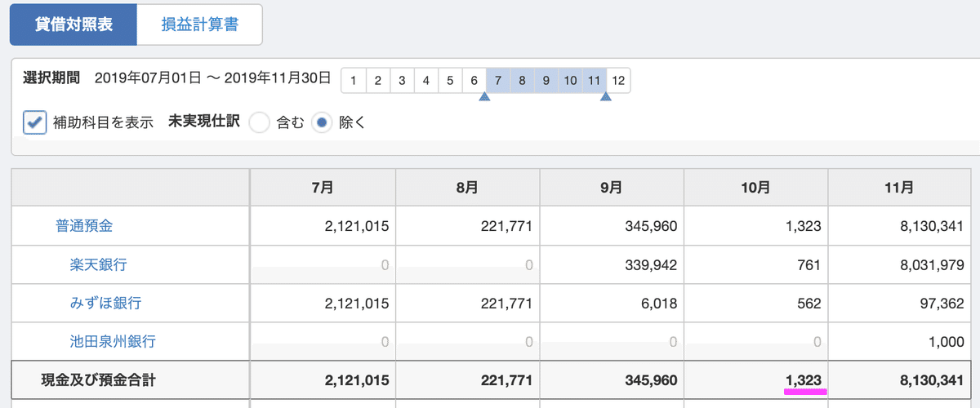Click the 11月 column header
Image resolution: width=980 pixels, height=408 pixels.
(x=900, y=188)
